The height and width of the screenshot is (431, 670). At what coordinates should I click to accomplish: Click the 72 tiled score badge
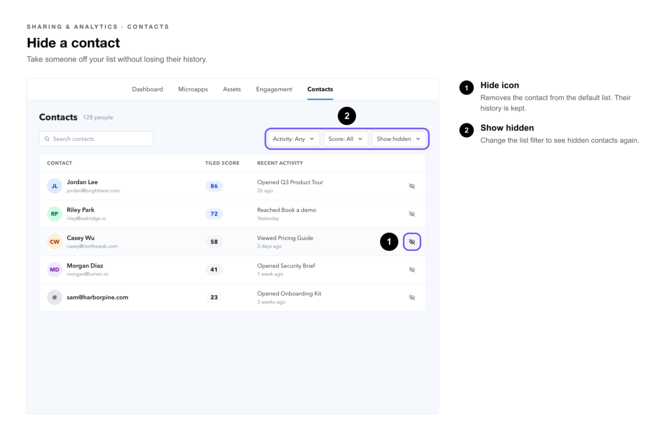(214, 214)
